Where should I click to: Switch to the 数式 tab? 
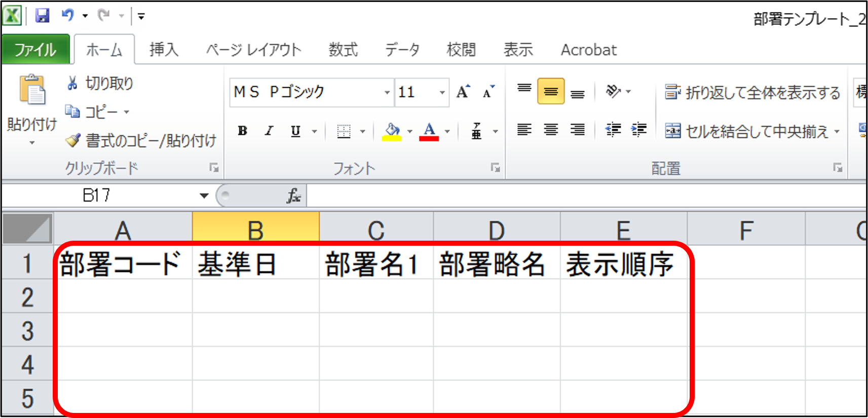point(343,50)
